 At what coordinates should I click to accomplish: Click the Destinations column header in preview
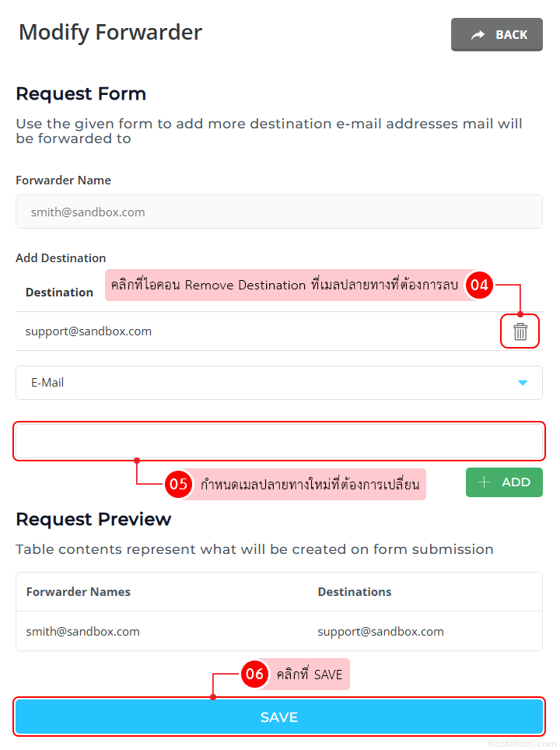pos(355,592)
